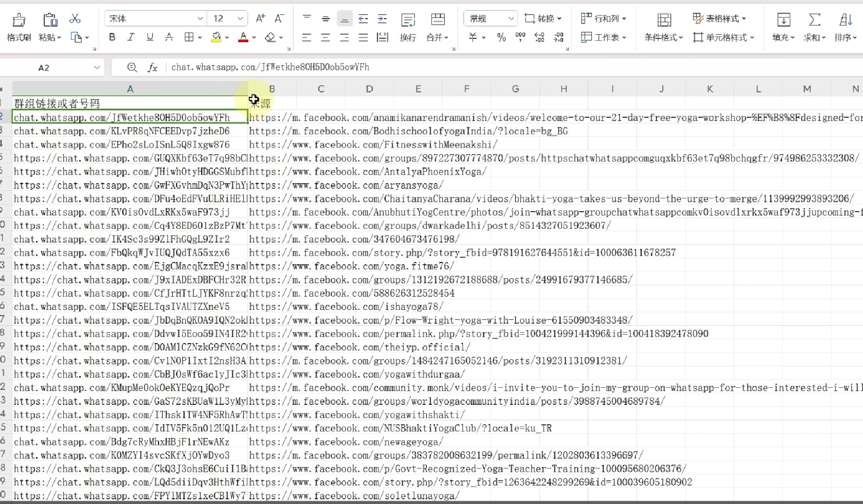Click the Sort (排序) icon
The image size is (863, 504).
click(845, 19)
